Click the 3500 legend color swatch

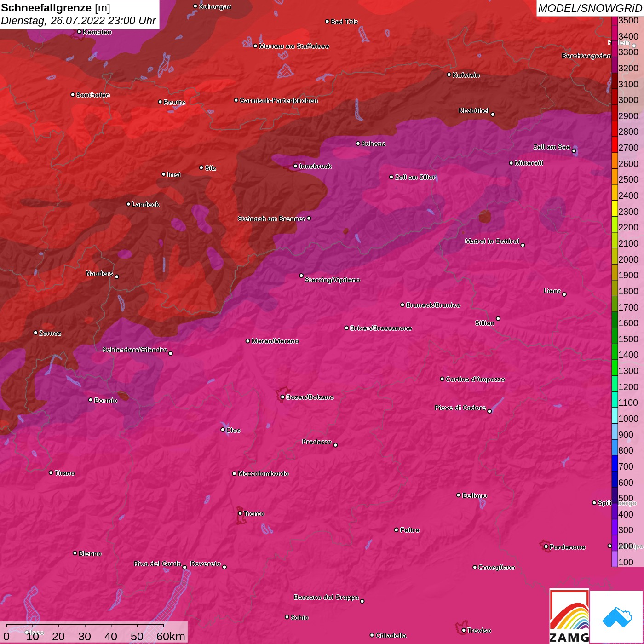[615, 21]
